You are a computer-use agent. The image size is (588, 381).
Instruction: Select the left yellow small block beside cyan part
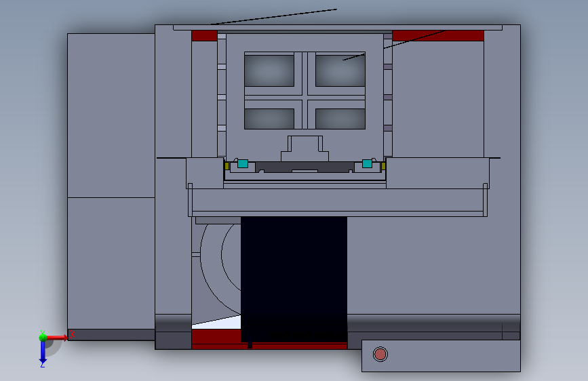(227, 166)
